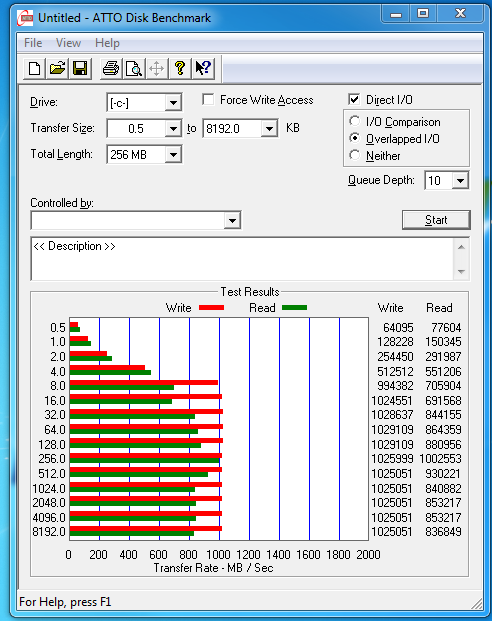Click the red write bar for 8192.0
Screen dimensions: 492x621
pyautogui.click(x=146, y=528)
